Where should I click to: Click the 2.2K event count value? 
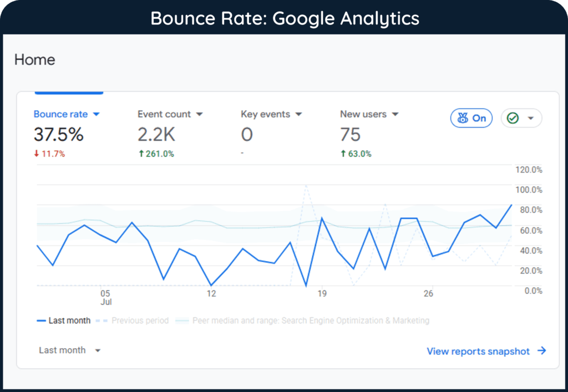point(156,135)
